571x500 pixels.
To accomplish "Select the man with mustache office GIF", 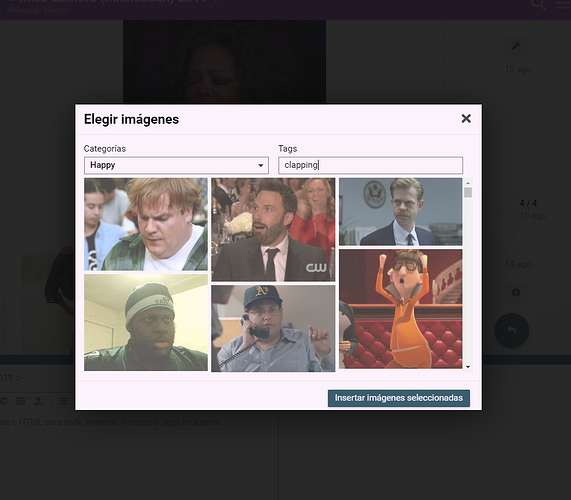I will (x=401, y=212).
